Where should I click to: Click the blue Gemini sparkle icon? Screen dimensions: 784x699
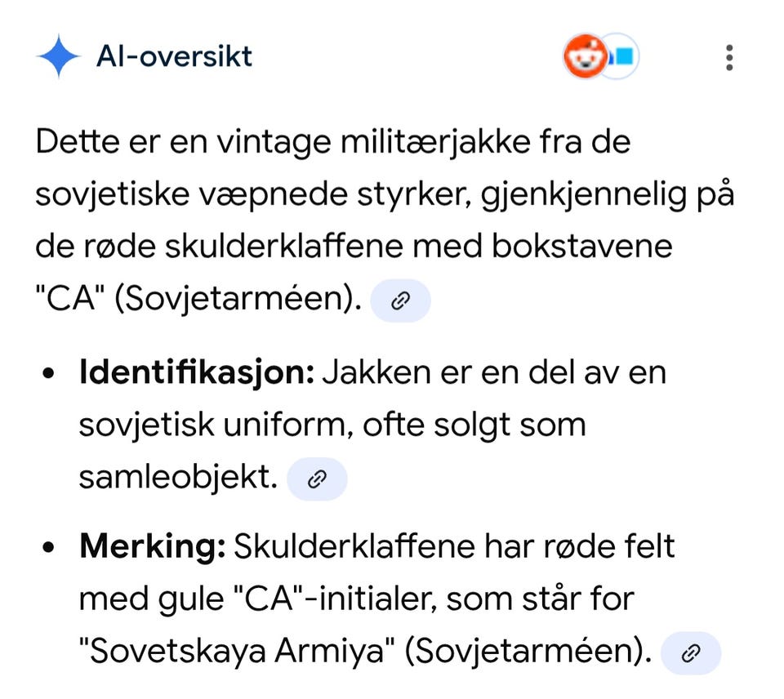click(x=58, y=56)
